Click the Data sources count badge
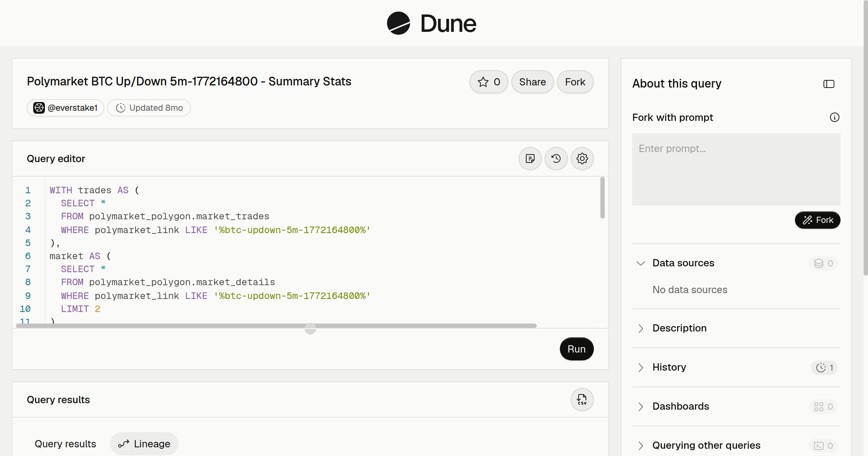This screenshot has height=456, width=868. point(823,263)
